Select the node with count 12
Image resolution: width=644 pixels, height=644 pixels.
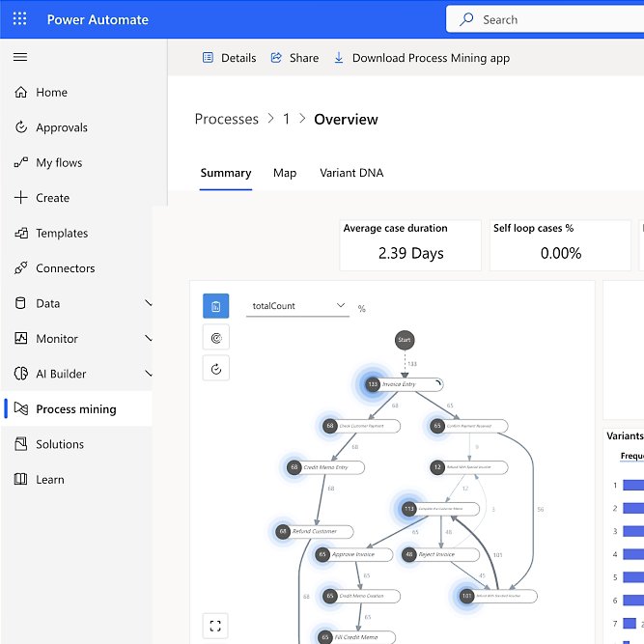tap(468, 467)
